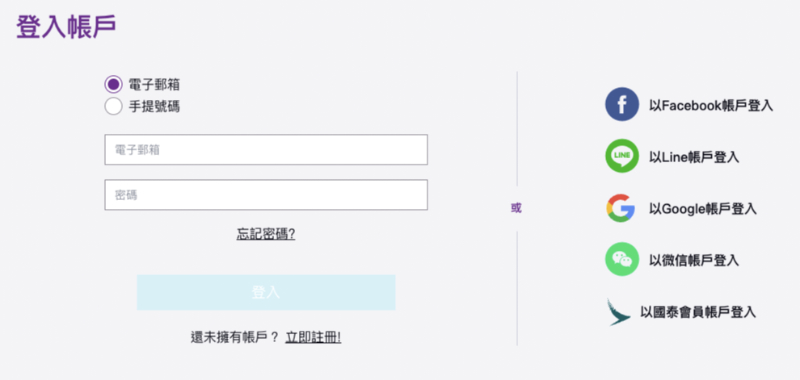Choose 以Facebook帳戶登入 text link

pos(711,106)
